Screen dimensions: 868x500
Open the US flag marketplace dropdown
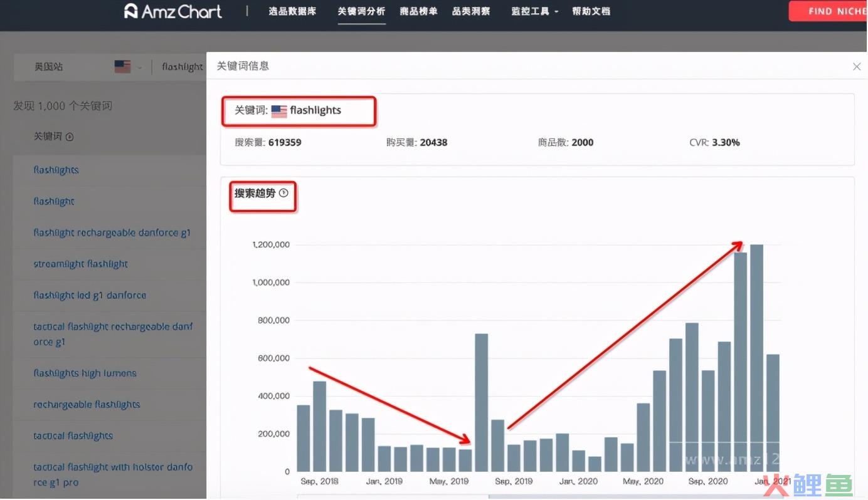(x=129, y=67)
